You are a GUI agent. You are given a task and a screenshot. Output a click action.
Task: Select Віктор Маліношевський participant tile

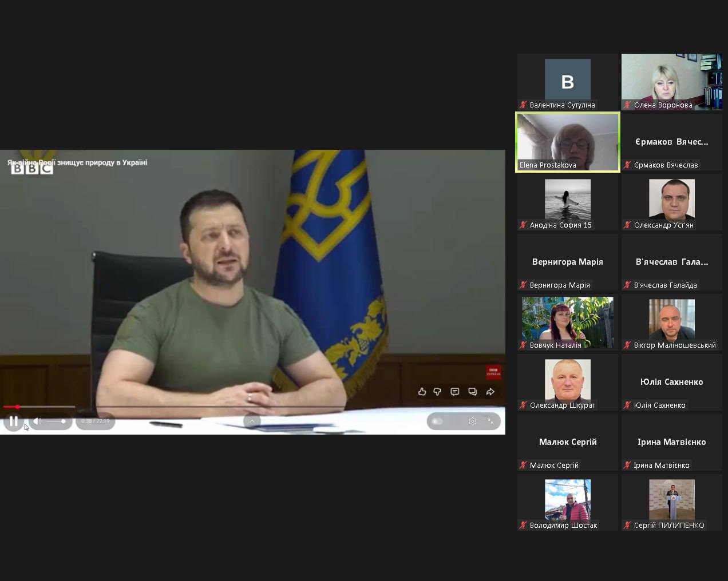tap(671, 321)
